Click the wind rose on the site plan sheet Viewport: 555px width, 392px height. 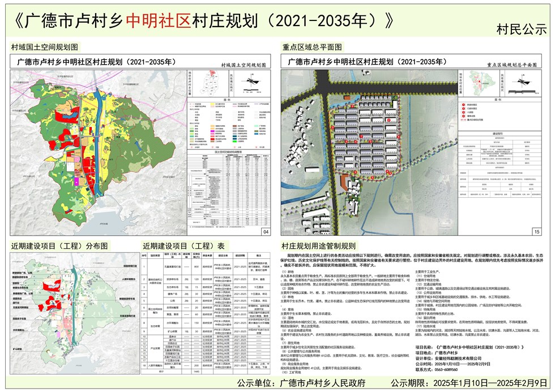click(523, 82)
